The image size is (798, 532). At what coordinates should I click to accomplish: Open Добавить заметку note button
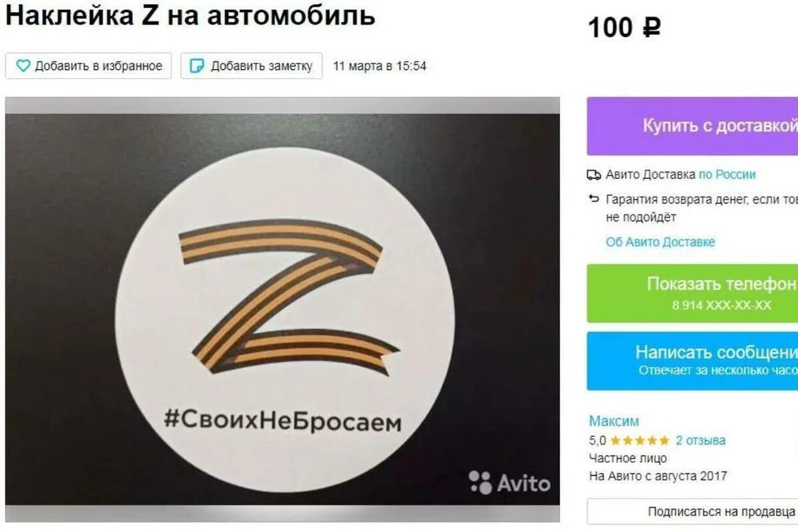click(x=251, y=66)
